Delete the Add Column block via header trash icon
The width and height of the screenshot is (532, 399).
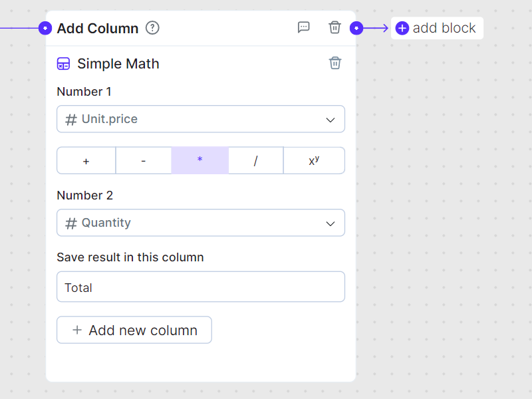pyautogui.click(x=334, y=27)
